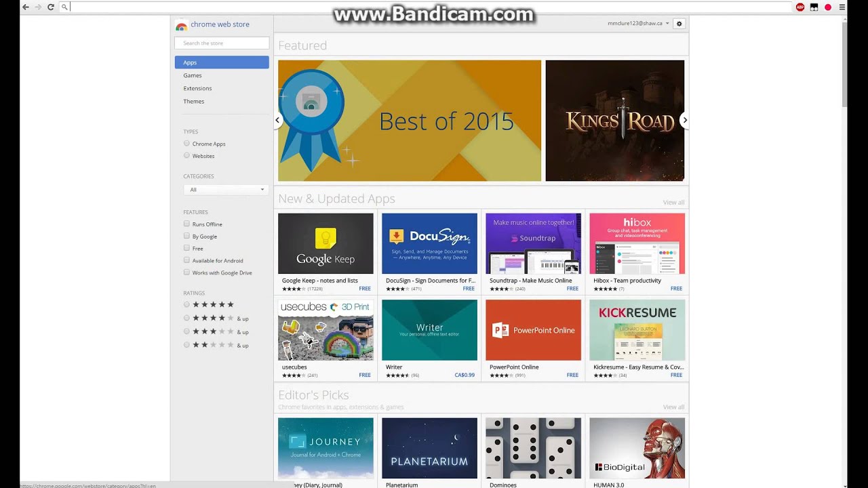Open the KingsRoad featured banner
Image resolution: width=868 pixels, height=488 pixels.
click(x=615, y=121)
